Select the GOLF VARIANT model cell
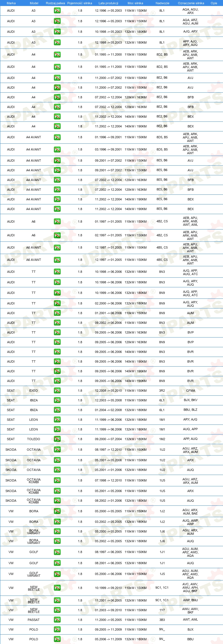The image size is (223, 644). pos(34,574)
